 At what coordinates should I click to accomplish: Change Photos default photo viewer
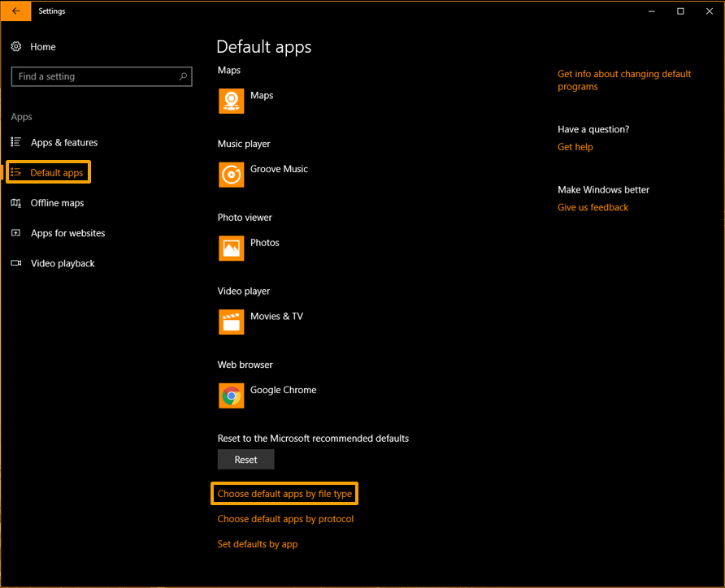pos(264,243)
